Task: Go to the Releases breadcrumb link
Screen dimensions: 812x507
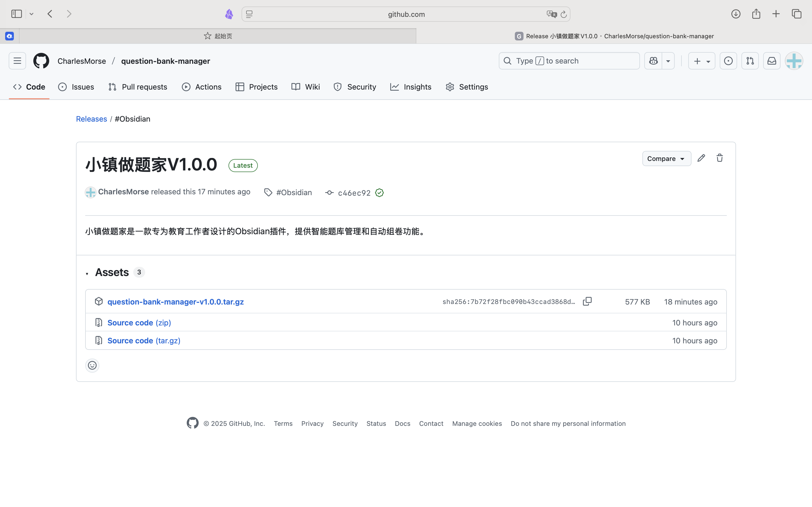Action: click(x=91, y=119)
